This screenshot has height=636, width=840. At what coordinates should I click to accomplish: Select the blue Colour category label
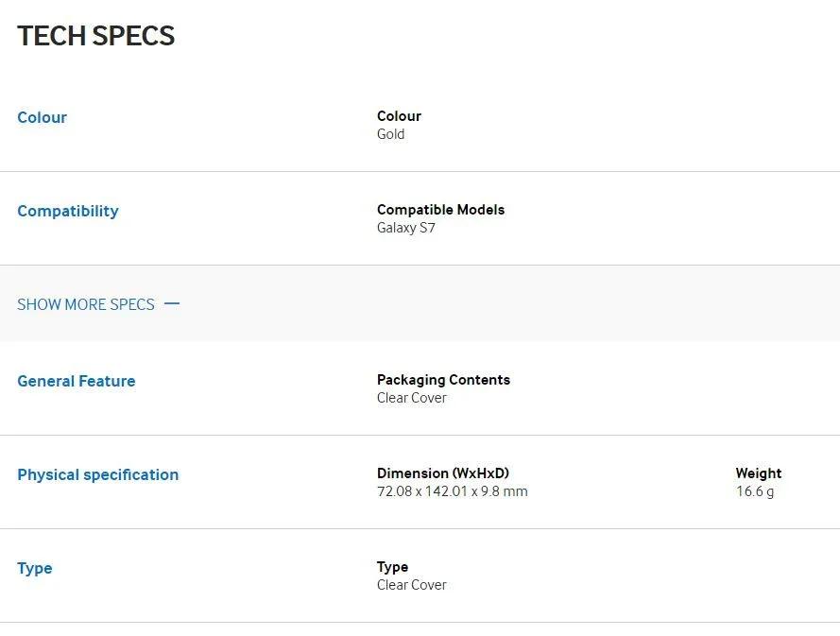point(42,117)
